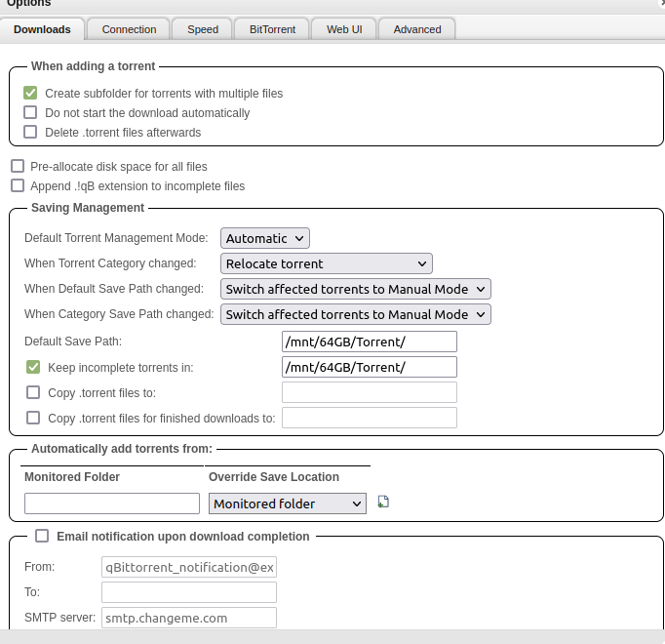
Task: Switch to the Web UI tab
Action: (x=344, y=29)
